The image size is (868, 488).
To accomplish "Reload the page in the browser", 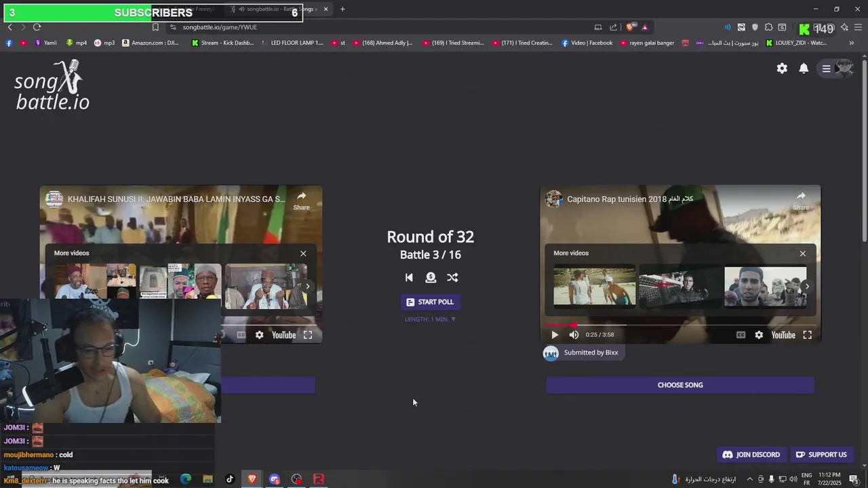I will (37, 27).
